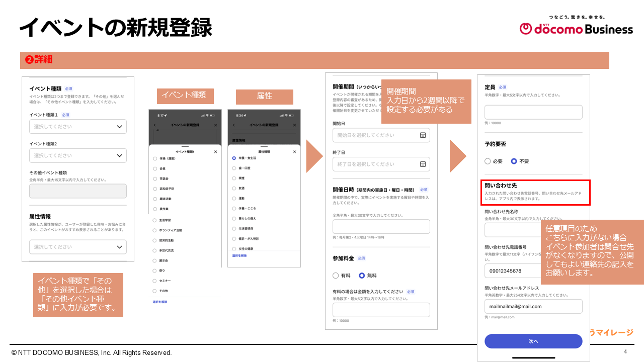
Task: Tap the 次へ button
Action: [533, 341]
